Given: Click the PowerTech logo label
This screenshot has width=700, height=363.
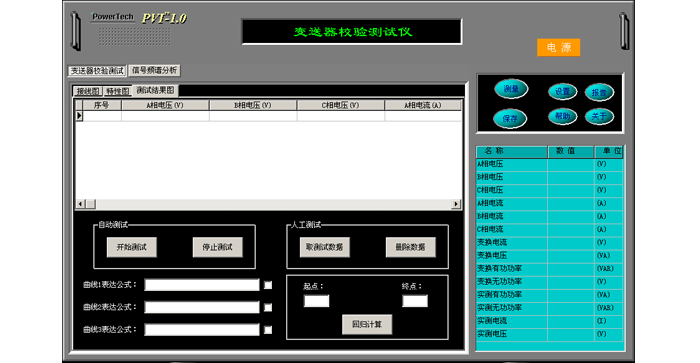Looking at the screenshot, I should [x=112, y=17].
